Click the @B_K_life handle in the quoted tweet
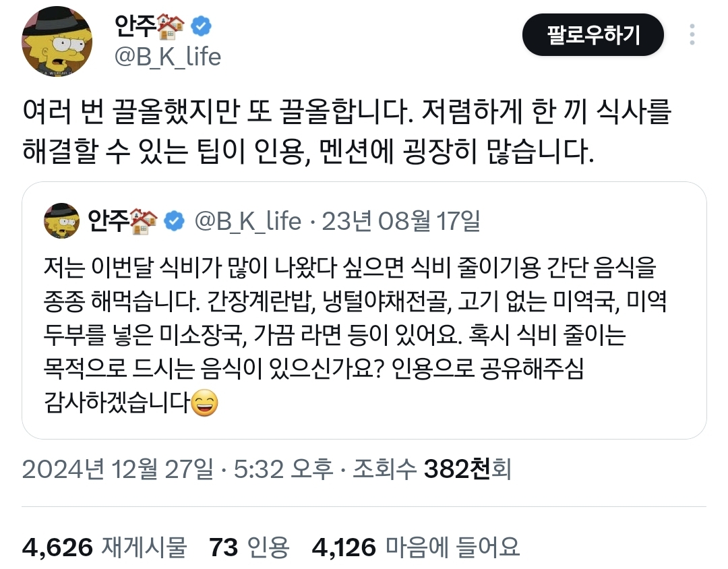Image resolution: width=728 pixels, height=569 pixels. coord(247,220)
